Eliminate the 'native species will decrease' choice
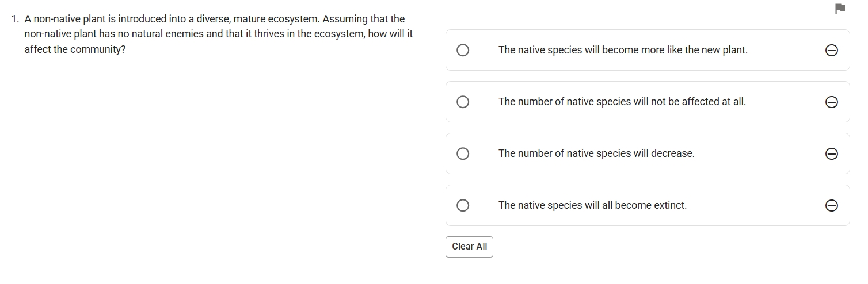The image size is (868, 284). point(831,154)
